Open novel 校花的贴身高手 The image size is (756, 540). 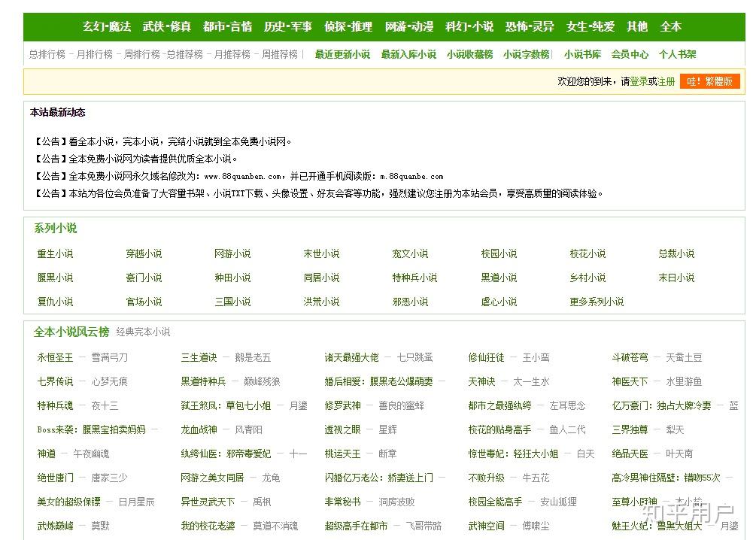(499, 429)
